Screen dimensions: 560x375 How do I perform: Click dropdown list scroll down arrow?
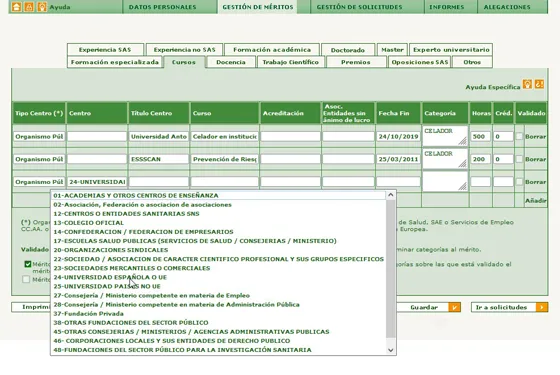(x=391, y=350)
